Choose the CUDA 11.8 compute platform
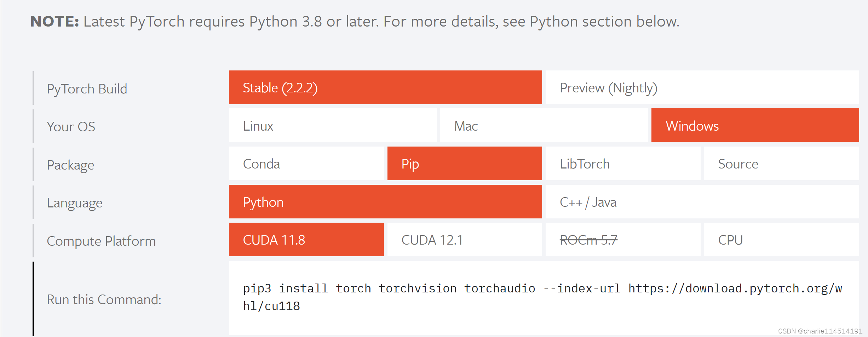 (x=274, y=240)
